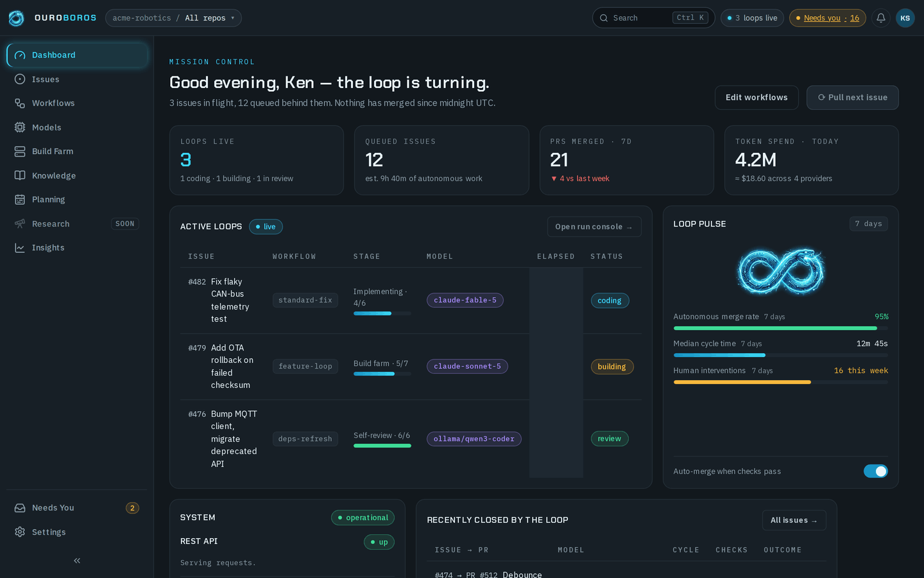The image size is (924, 578).
Task: Click the Pull next issue button
Action: coord(852,98)
